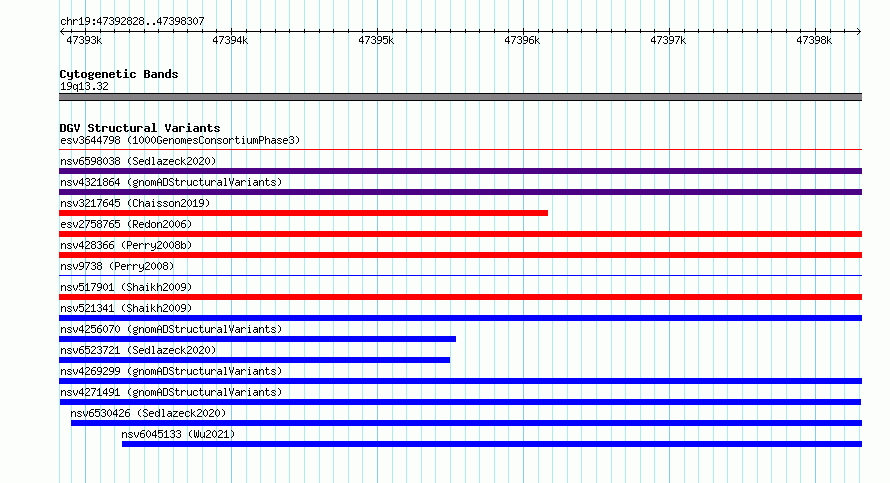Select the blue nsv4269299 variant bar
Screen dimensions: 890x483
pyautogui.click(x=460, y=381)
